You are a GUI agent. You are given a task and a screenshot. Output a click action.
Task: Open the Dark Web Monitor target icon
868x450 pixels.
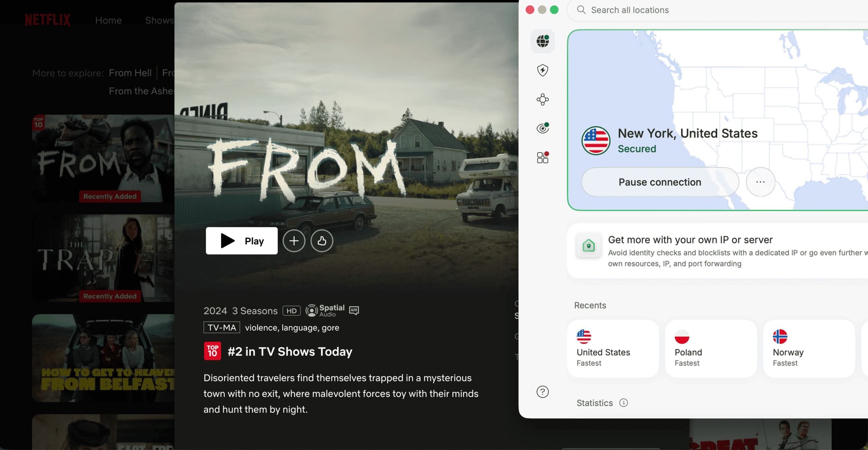(542, 128)
